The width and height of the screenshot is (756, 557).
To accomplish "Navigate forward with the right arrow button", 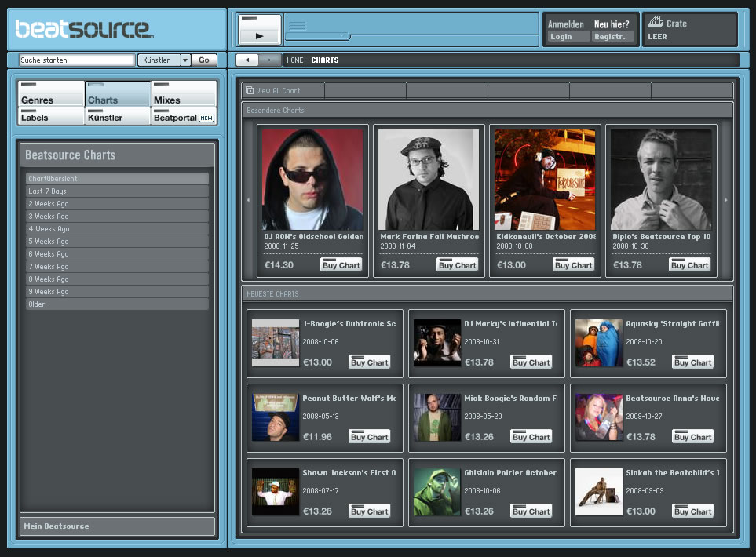I will tap(269, 60).
